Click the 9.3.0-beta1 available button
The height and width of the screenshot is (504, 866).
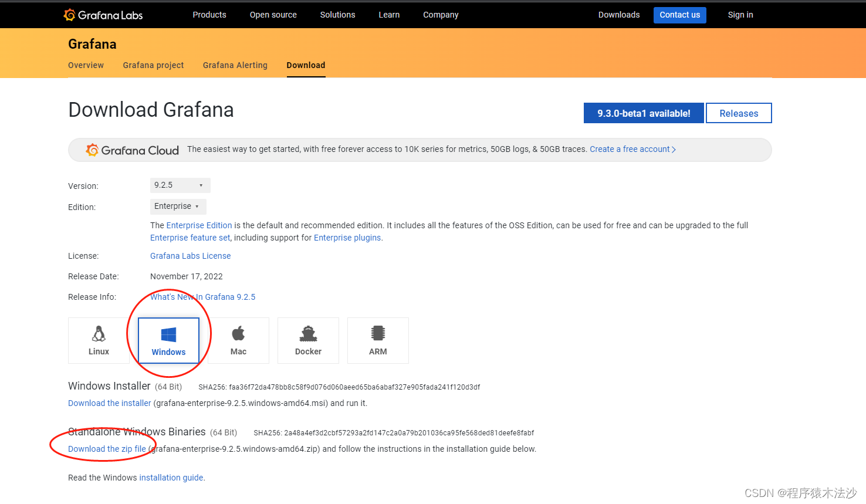(644, 113)
